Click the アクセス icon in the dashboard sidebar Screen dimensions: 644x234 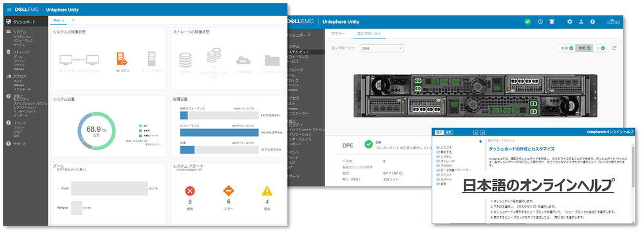point(8,76)
